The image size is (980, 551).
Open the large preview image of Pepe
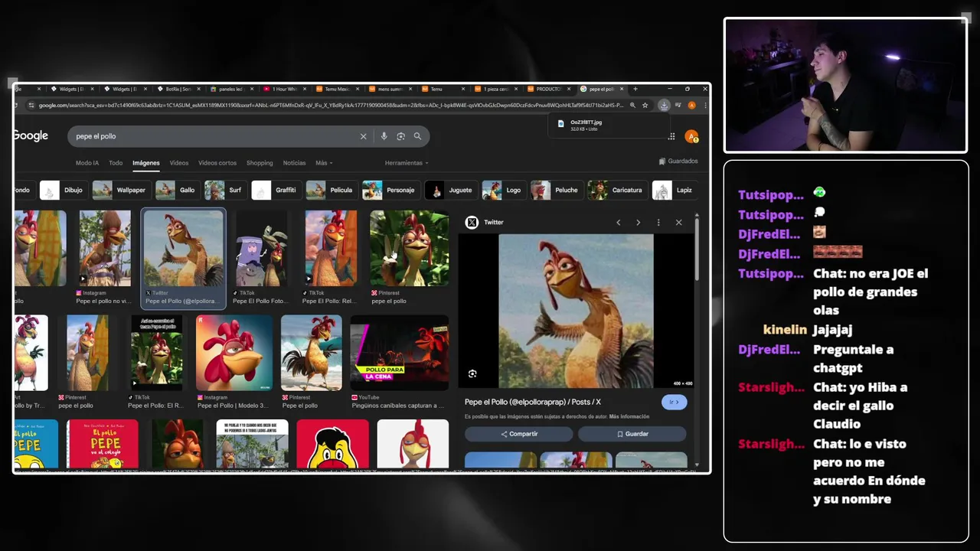click(576, 311)
